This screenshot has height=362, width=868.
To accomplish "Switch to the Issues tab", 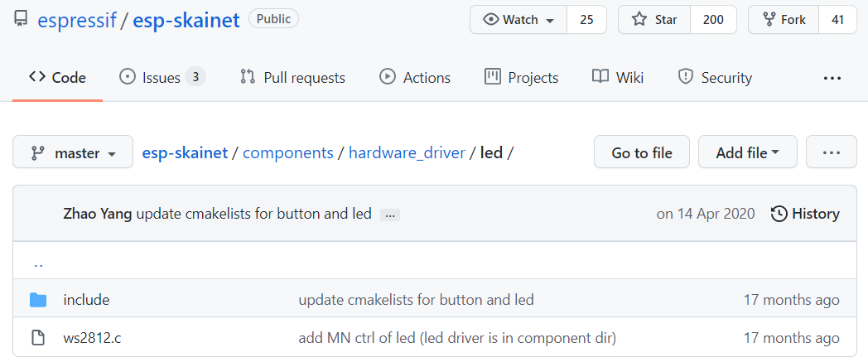I will pos(162,78).
